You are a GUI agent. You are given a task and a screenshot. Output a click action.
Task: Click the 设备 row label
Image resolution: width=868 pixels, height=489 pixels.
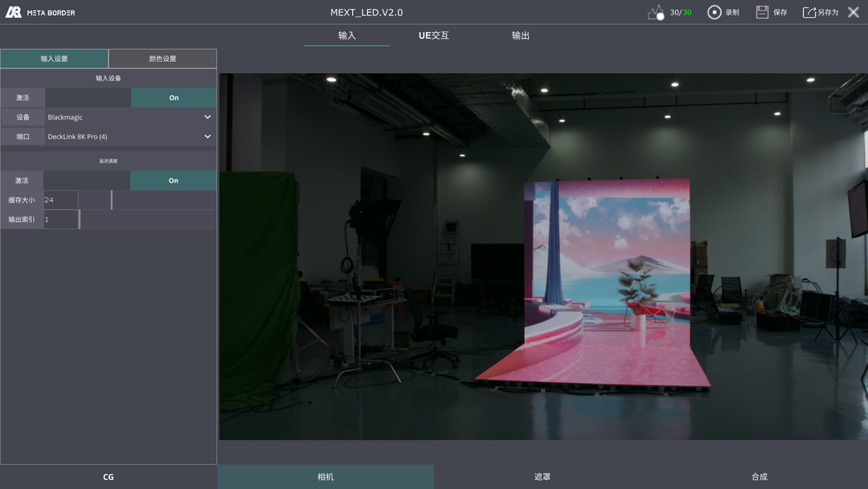click(23, 117)
